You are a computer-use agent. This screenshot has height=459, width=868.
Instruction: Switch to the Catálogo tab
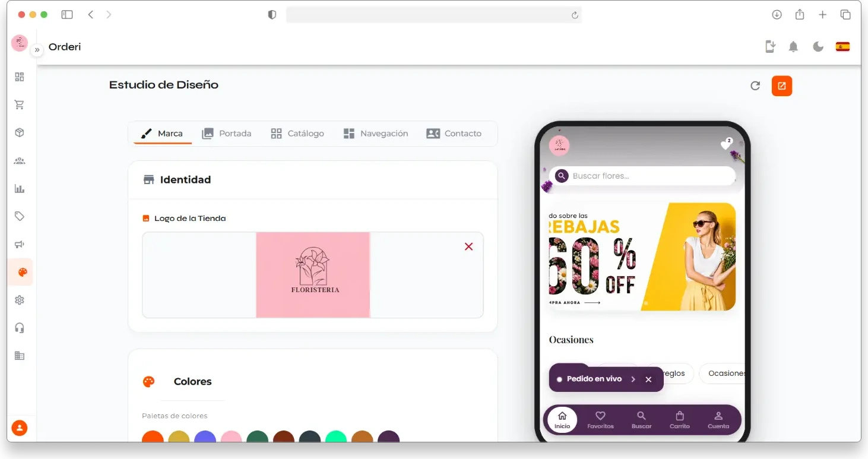[297, 134]
